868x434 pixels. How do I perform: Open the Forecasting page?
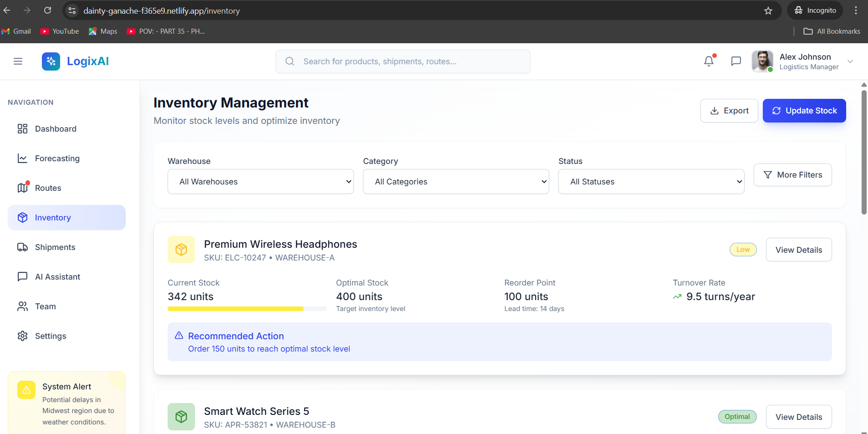pyautogui.click(x=66, y=158)
